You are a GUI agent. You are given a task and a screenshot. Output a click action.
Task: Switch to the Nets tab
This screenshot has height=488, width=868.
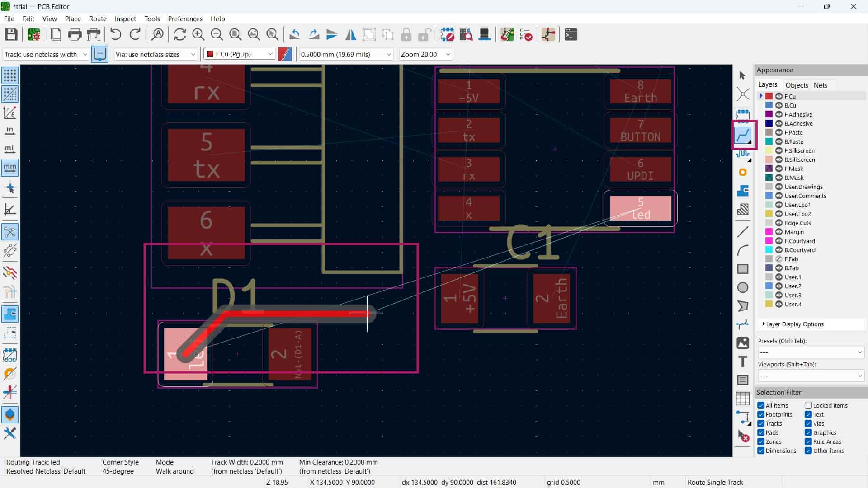click(820, 85)
